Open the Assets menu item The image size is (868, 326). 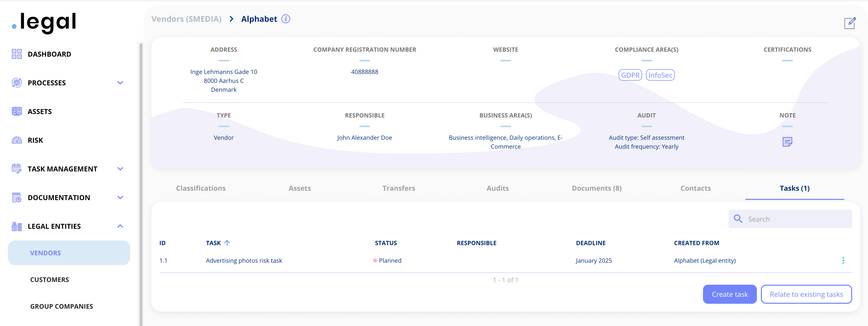(39, 112)
